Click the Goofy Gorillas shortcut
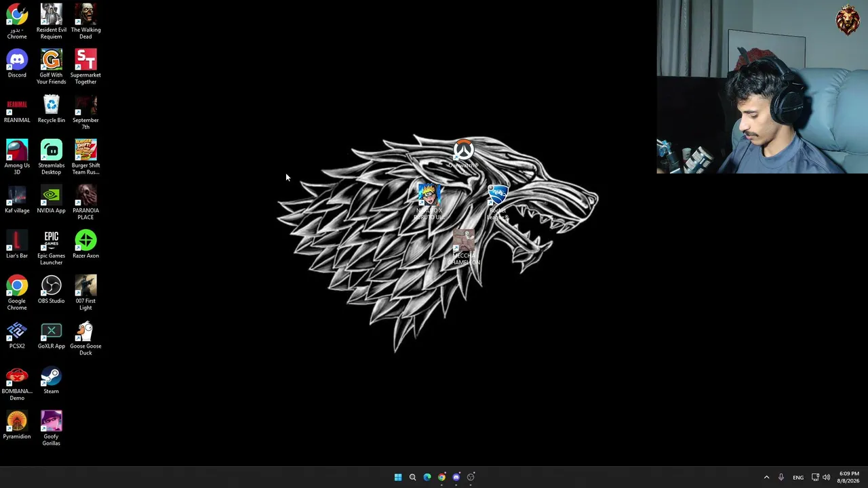The height and width of the screenshot is (488, 868). click(52, 428)
